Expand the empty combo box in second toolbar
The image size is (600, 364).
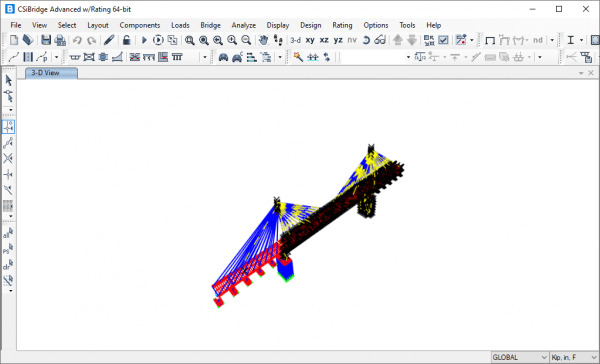[x=376, y=57]
